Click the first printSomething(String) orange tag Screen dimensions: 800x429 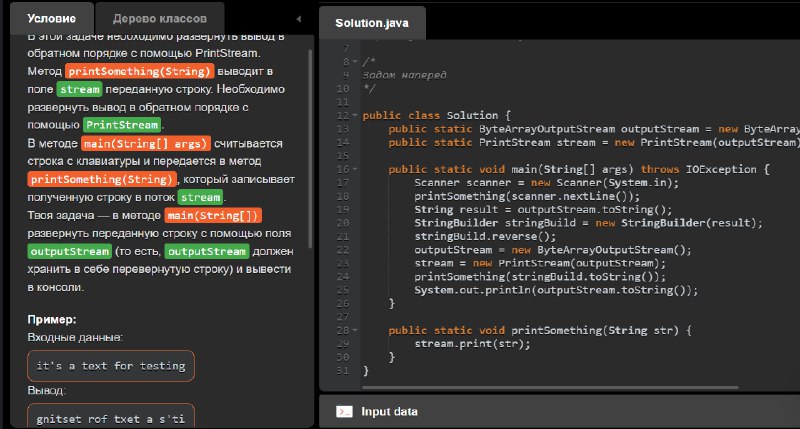pos(139,71)
